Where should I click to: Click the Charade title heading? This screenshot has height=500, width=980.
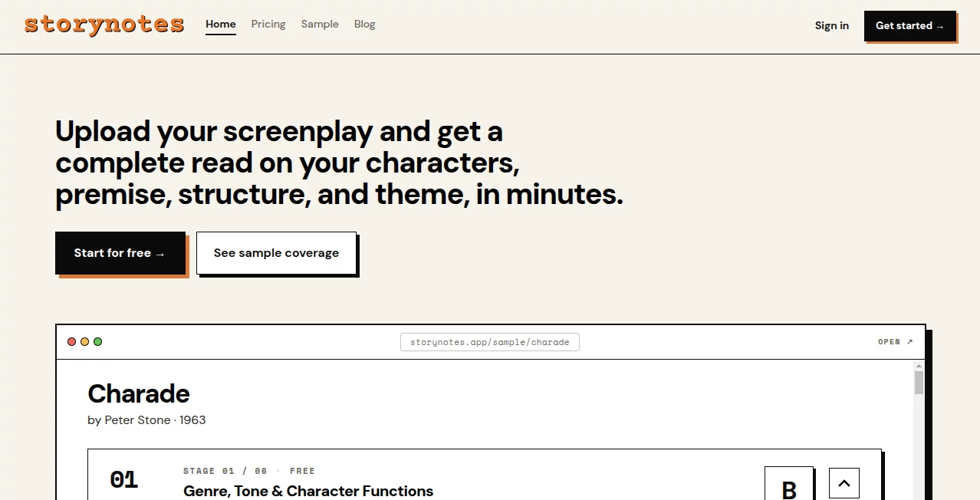(139, 393)
